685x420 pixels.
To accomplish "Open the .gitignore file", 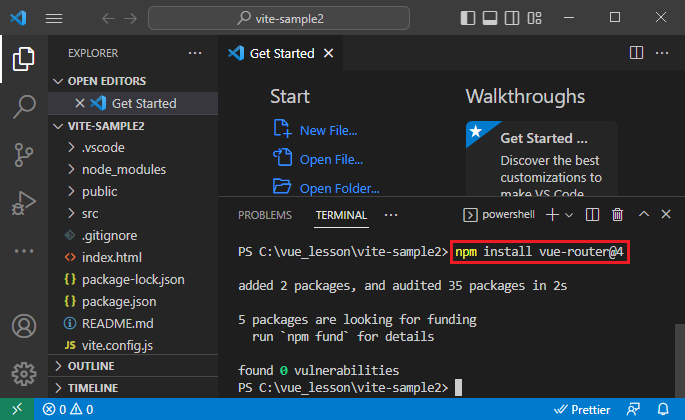I will point(133,236).
